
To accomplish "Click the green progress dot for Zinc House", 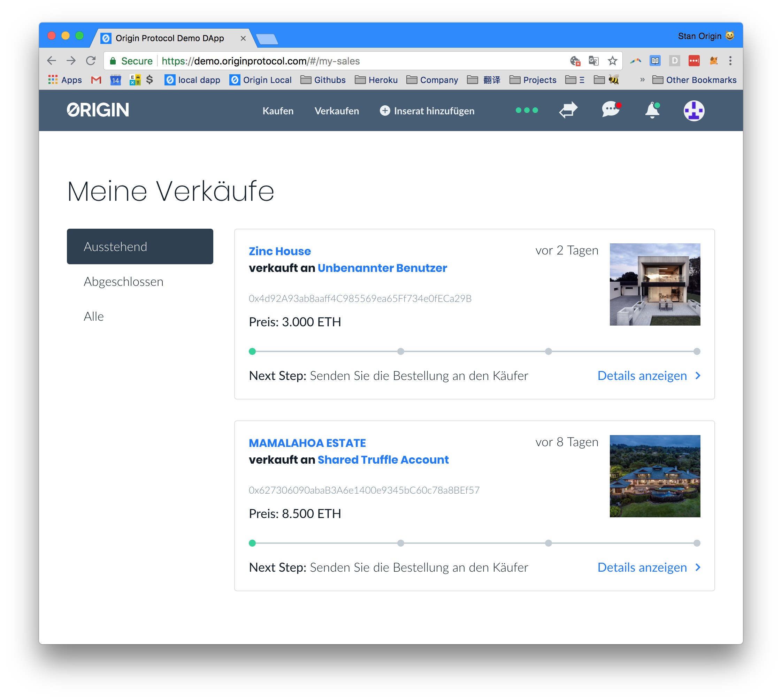I will click(252, 351).
